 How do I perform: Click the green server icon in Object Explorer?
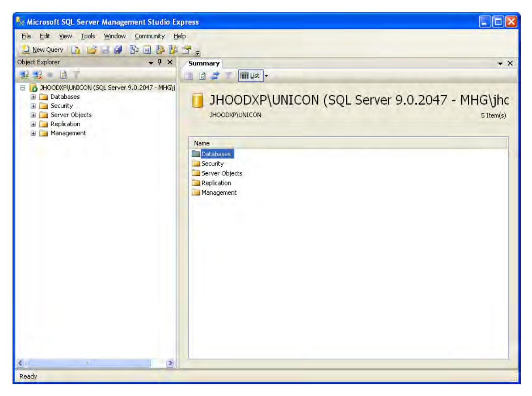coord(33,88)
